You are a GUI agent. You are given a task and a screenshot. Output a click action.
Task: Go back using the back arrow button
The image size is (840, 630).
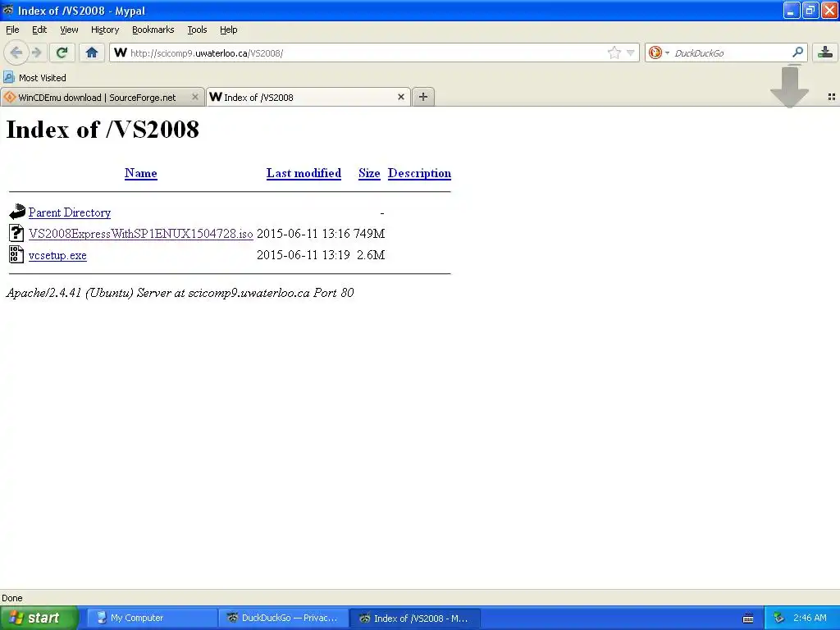click(x=16, y=52)
